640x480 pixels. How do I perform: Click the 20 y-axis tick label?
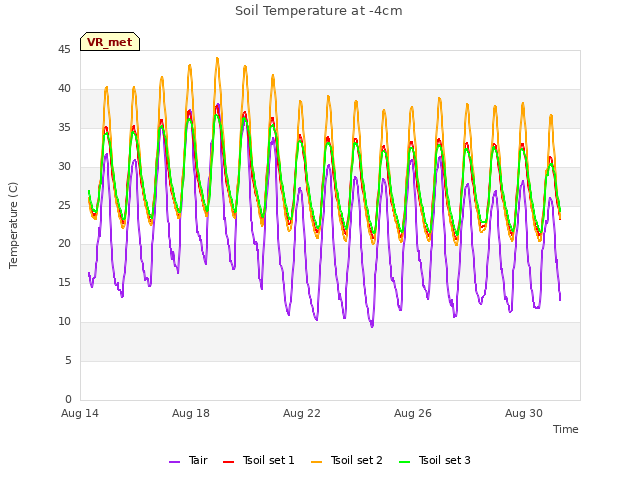click(64, 244)
